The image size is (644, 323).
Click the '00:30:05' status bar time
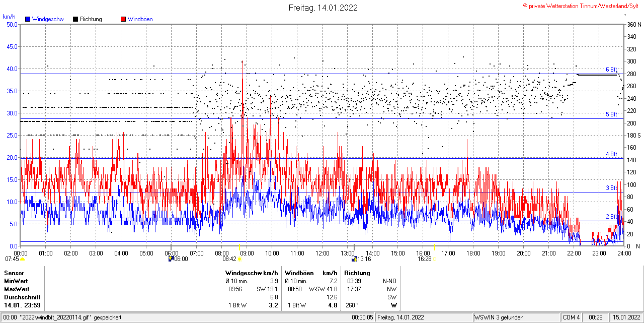pos(362,317)
